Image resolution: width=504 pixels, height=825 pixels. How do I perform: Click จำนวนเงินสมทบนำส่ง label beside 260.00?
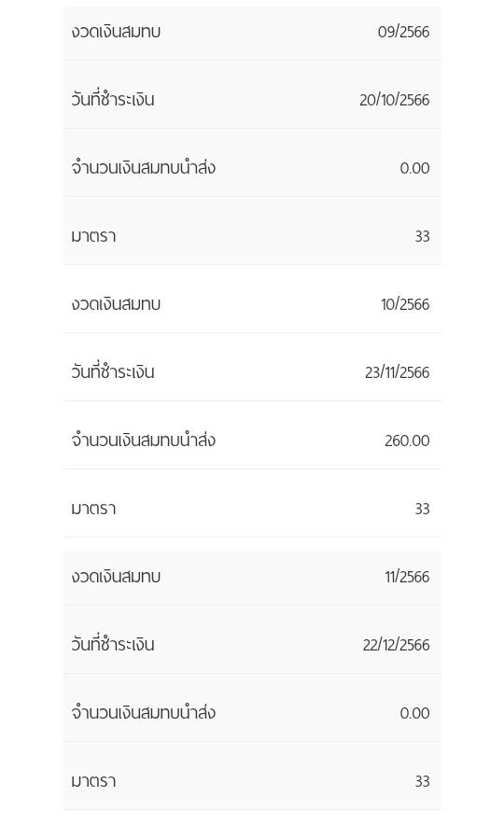click(x=143, y=440)
